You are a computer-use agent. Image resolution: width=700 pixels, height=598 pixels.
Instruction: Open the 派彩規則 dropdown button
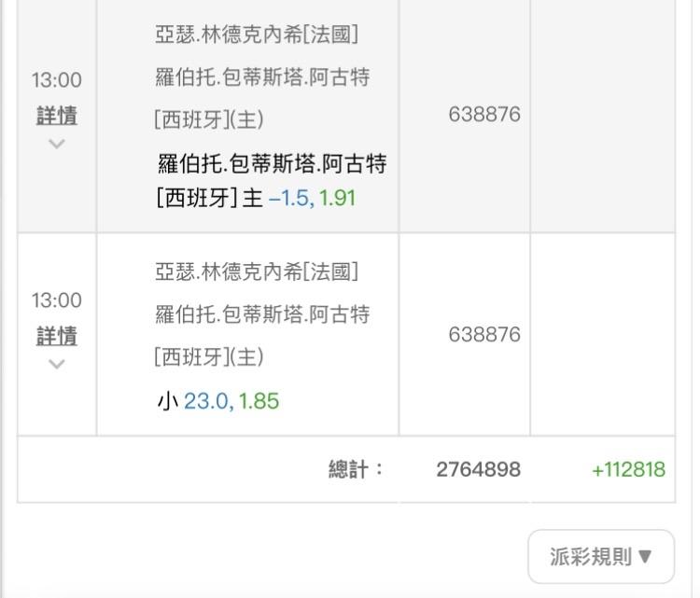click(x=601, y=556)
